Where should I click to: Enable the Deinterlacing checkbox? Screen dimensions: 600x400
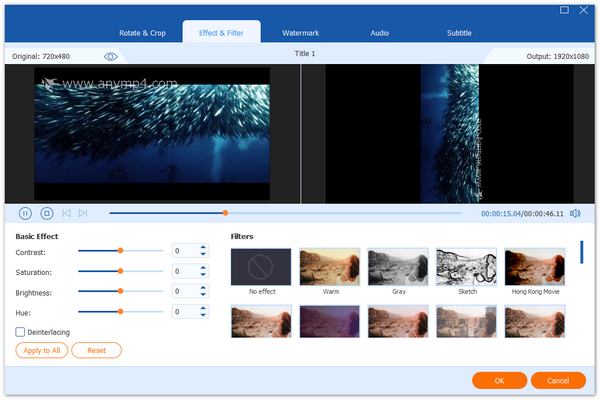point(21,332)
